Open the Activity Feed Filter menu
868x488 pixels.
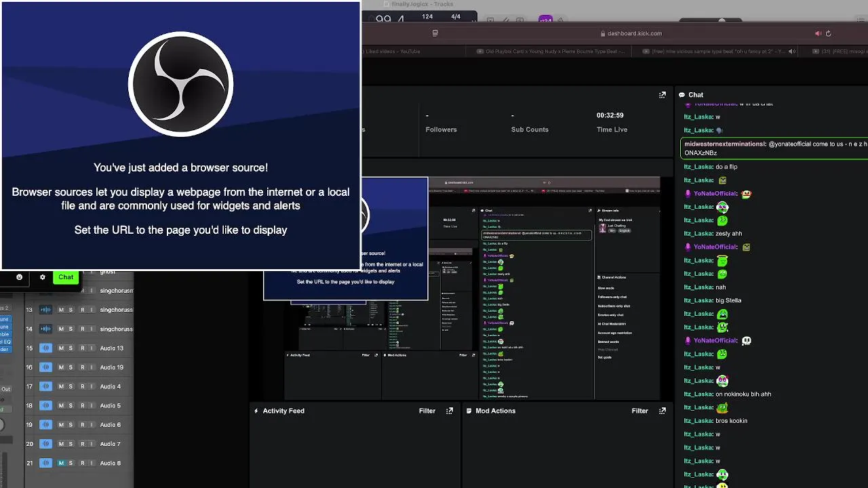click(x=427, y=411)
